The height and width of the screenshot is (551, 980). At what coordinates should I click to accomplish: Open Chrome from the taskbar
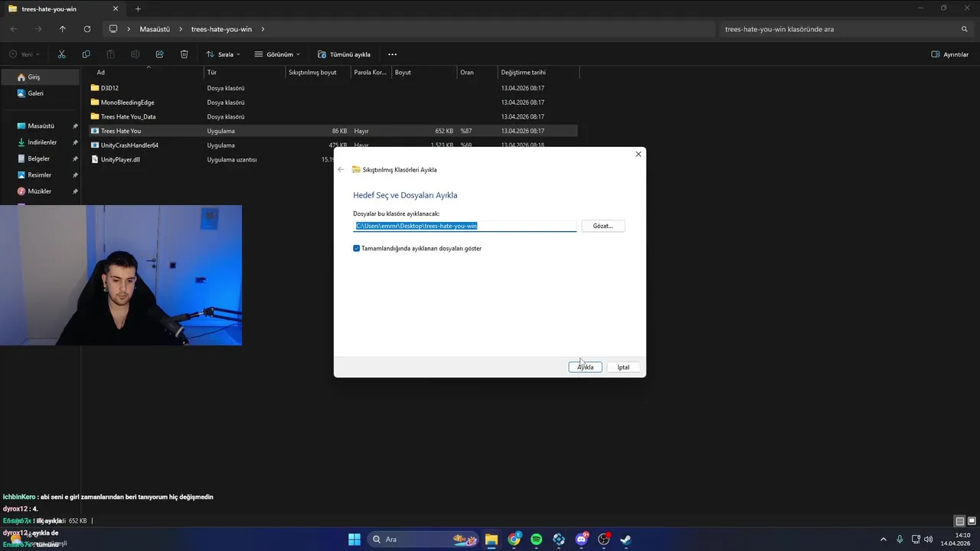[514, 540]
